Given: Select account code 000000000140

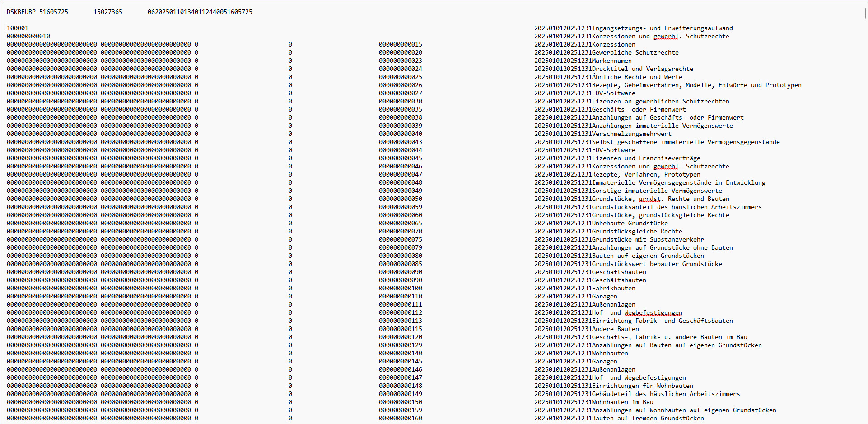Looking at the screenshot, I should 401,353.
